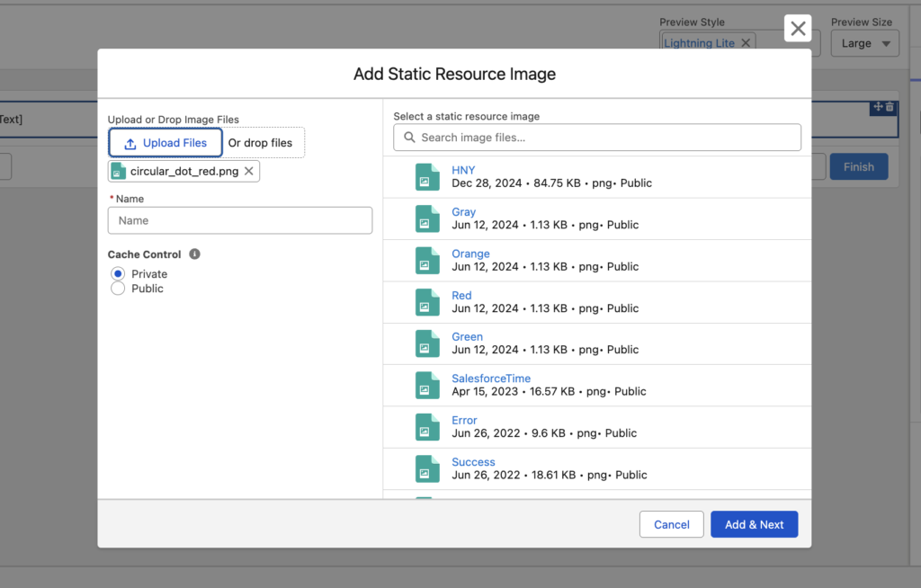Screen dimensions: 921x588
Task: Choose the Green static resource
Action: point(467,337)
